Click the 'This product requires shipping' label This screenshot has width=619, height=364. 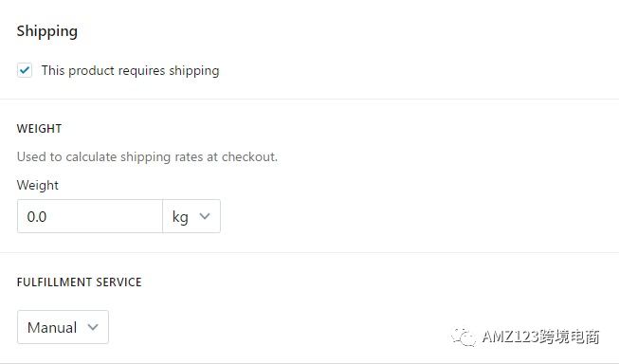pyautogui.click(x=130, y=71)
